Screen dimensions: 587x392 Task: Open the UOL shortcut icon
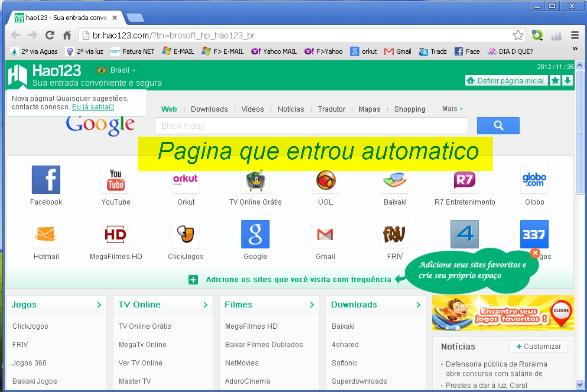point(325,179)
